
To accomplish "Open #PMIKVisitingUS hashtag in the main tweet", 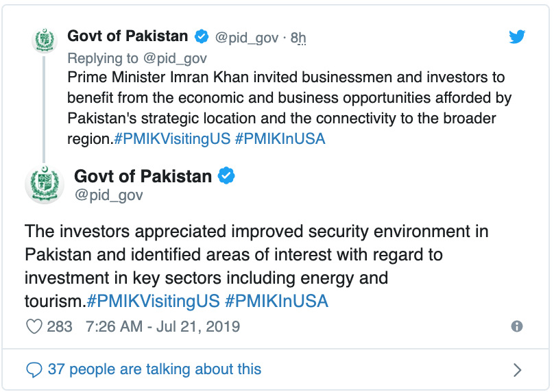I will click(153, 302).
